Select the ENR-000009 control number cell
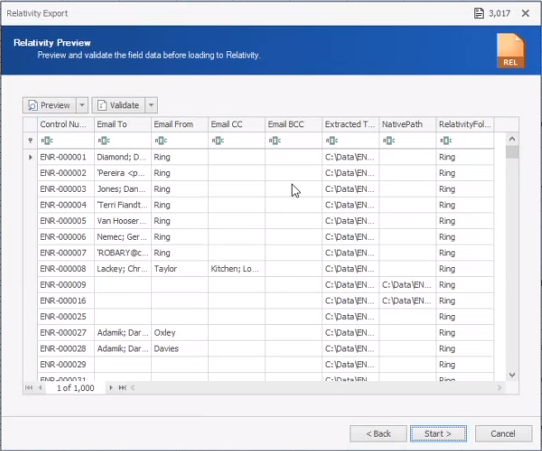The image size is (542, 451). [x=66, y=285]
